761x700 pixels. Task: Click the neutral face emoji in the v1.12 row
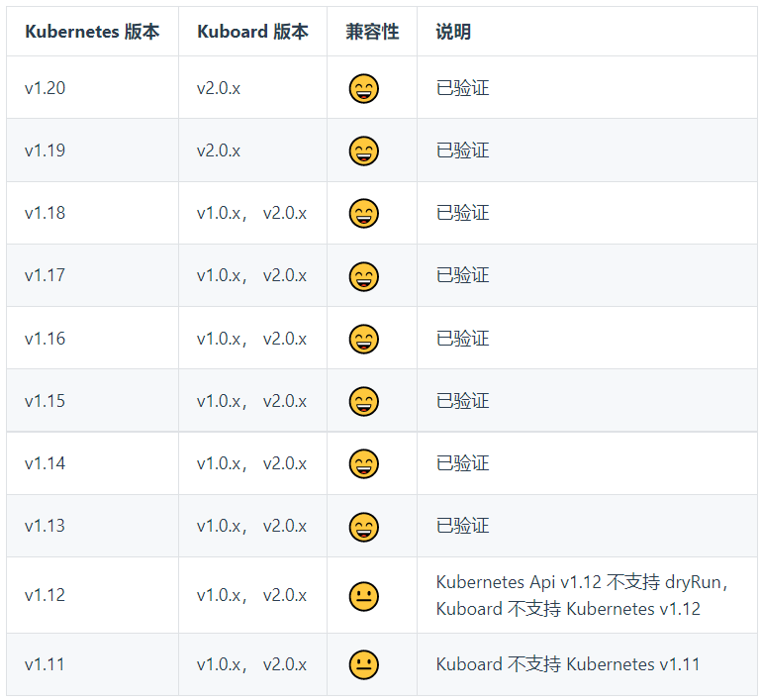tap(363, 596)
